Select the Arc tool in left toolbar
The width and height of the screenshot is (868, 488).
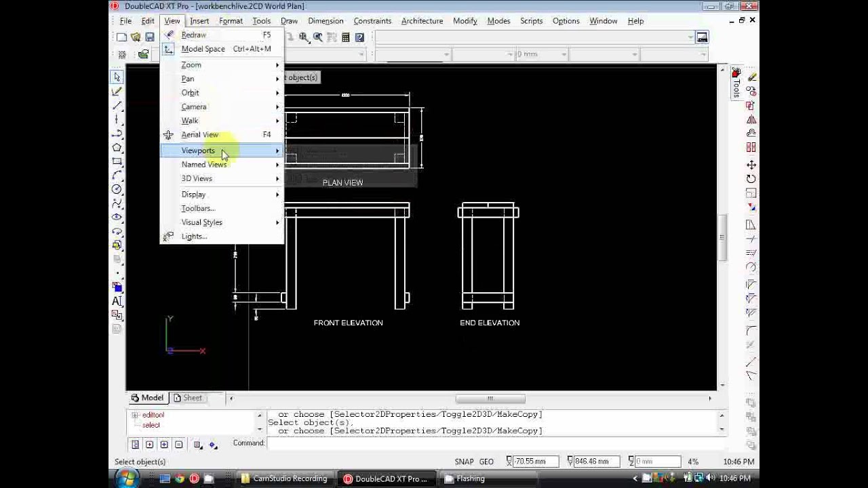(x=117, y=175)
